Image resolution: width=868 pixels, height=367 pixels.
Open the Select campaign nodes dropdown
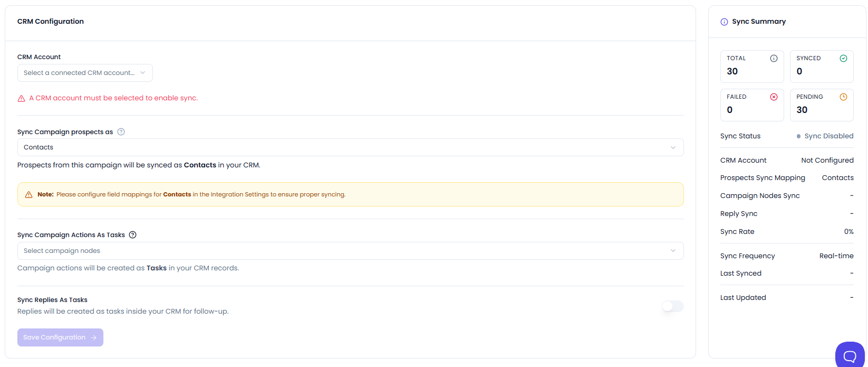[x=350, y=251]
